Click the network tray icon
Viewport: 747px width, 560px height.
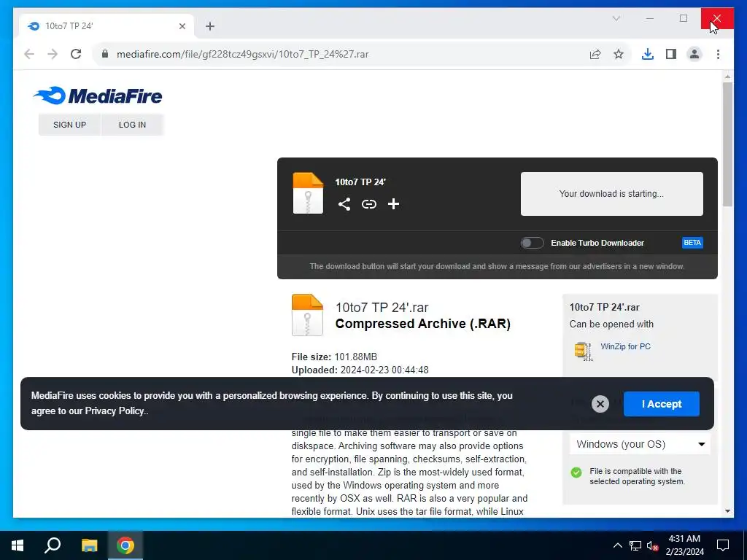click(x=635, y=545)
